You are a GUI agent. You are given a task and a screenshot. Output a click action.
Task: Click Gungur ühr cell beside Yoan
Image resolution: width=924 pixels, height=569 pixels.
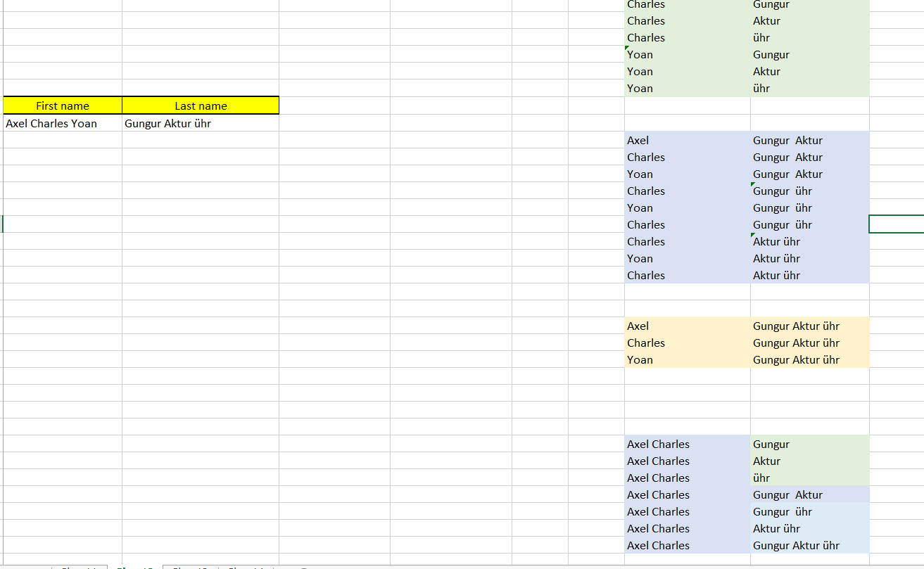point(810,207)
